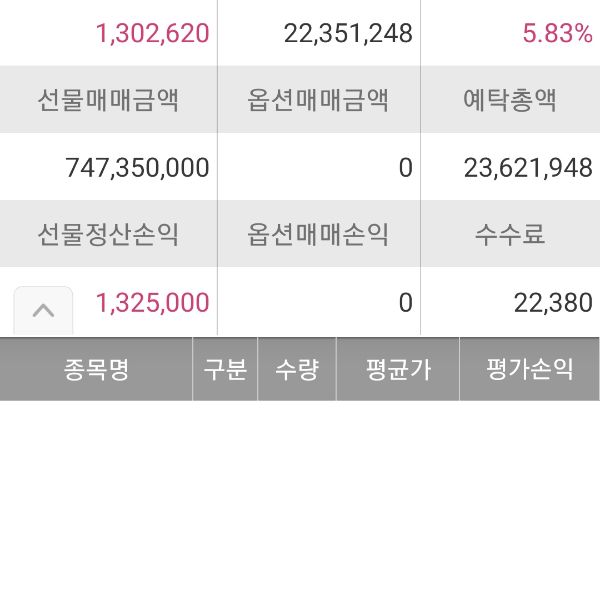Tap the 예탁총액 label cell

[x=510, y=100]
